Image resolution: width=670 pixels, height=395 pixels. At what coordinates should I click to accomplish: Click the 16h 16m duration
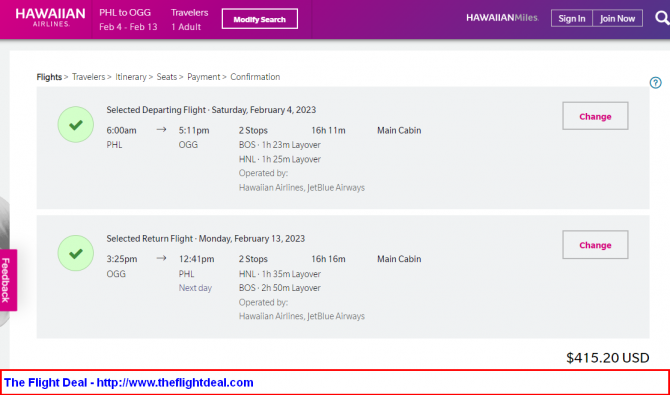tap(328, 259)
